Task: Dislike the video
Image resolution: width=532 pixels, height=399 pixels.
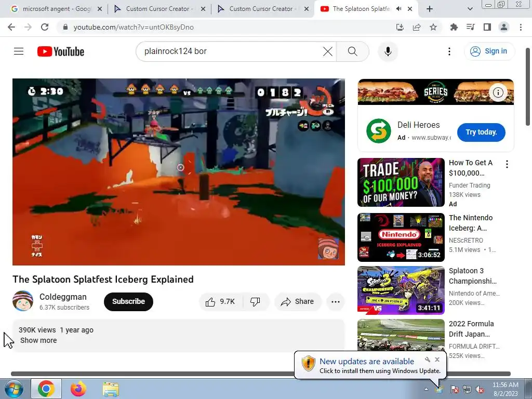Action: 255,302
